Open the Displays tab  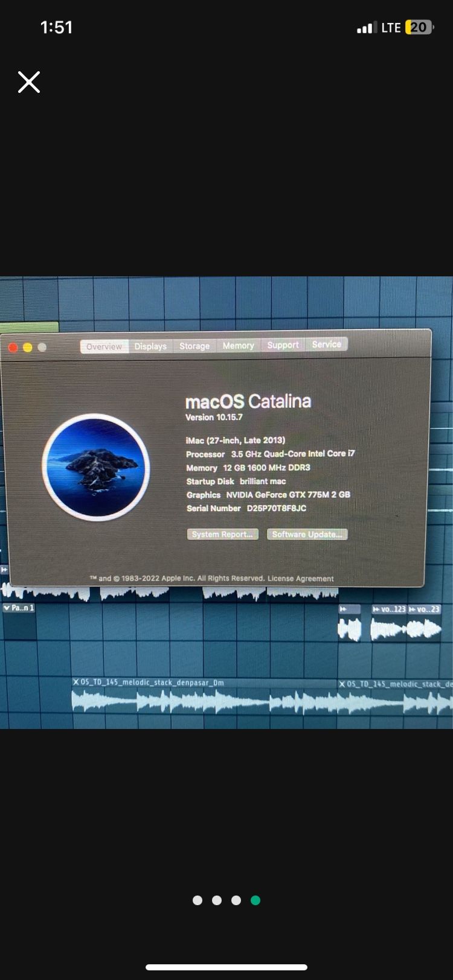click(150, 346)
